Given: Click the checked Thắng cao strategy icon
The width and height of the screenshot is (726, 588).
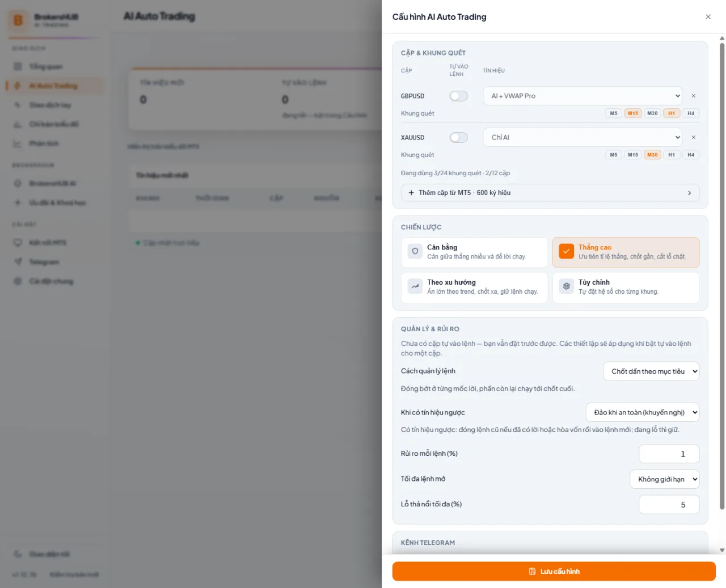Looking at the screenshot, I should 567,251.
